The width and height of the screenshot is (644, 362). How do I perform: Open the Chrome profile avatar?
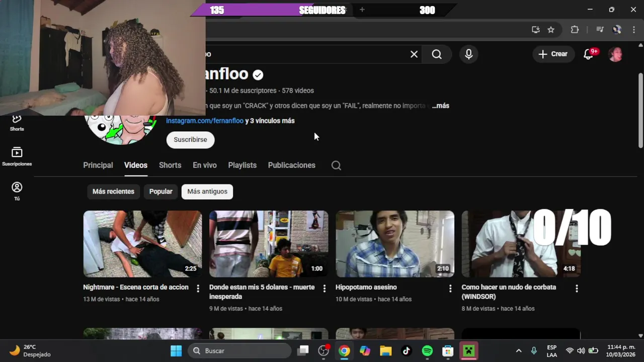click(x=617, y=30)
